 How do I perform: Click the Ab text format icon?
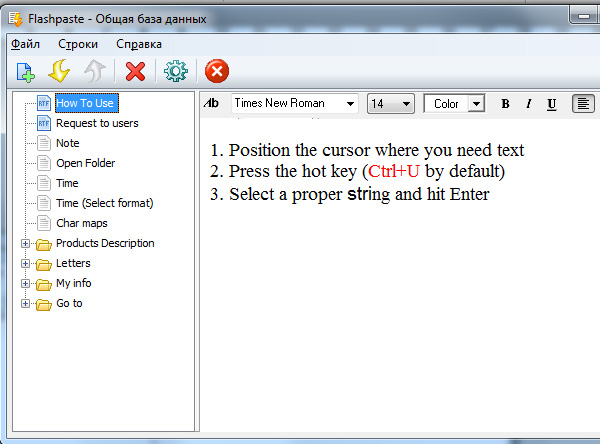pos(211,104)
